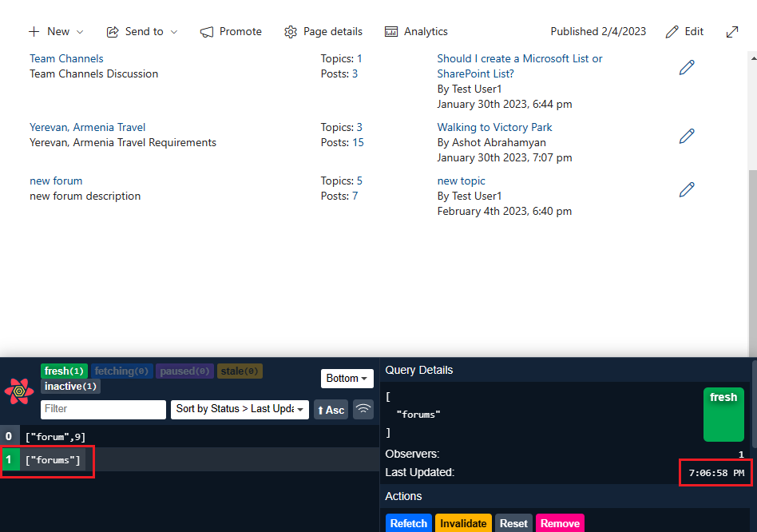Open the Sort by Status dropdown
757x532 pixels.
(x=240, y=409)
